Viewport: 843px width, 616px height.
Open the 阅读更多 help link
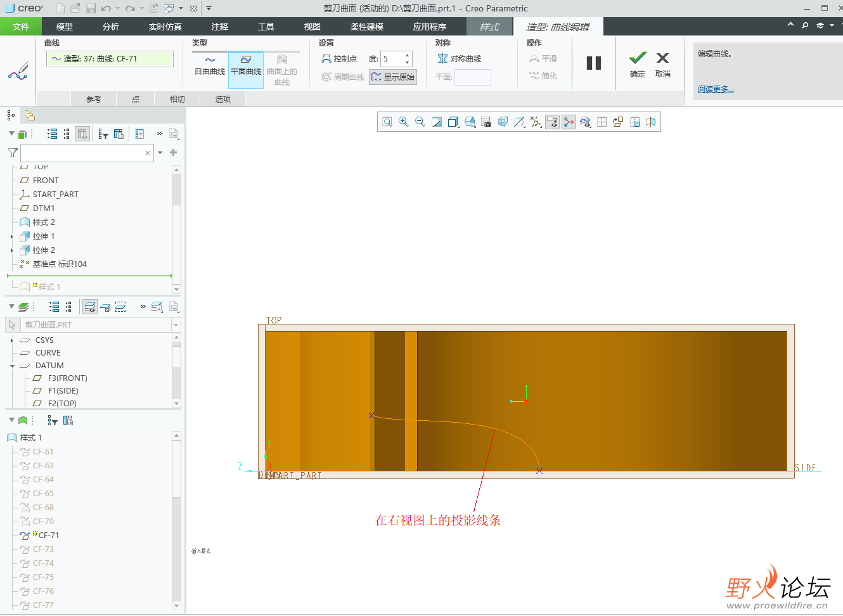(716, 89)
